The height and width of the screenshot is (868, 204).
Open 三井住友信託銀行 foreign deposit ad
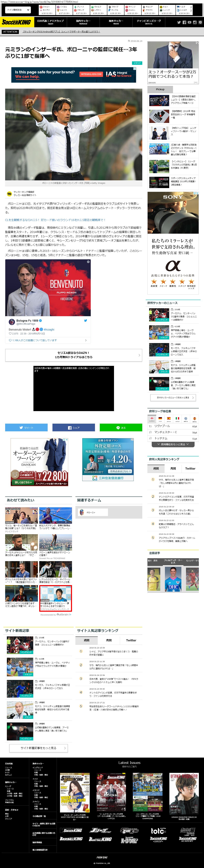click(108, 459)
